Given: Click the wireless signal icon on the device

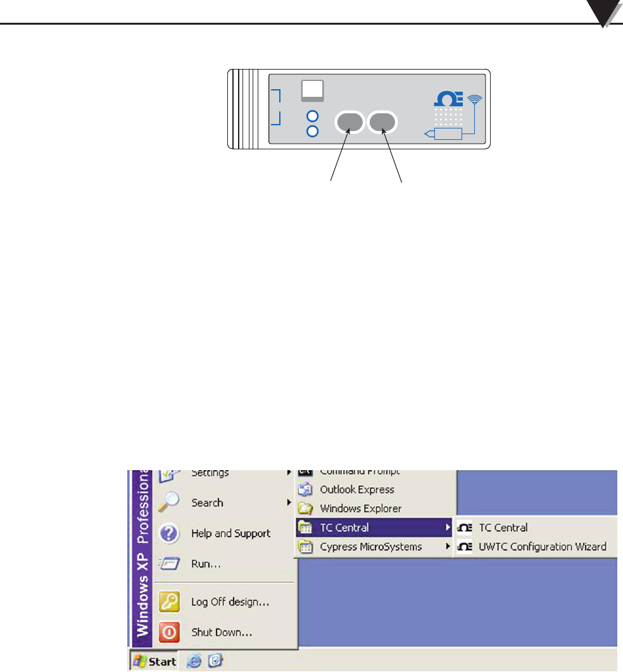Looking at the screenshot, I should tap(475, 100).
